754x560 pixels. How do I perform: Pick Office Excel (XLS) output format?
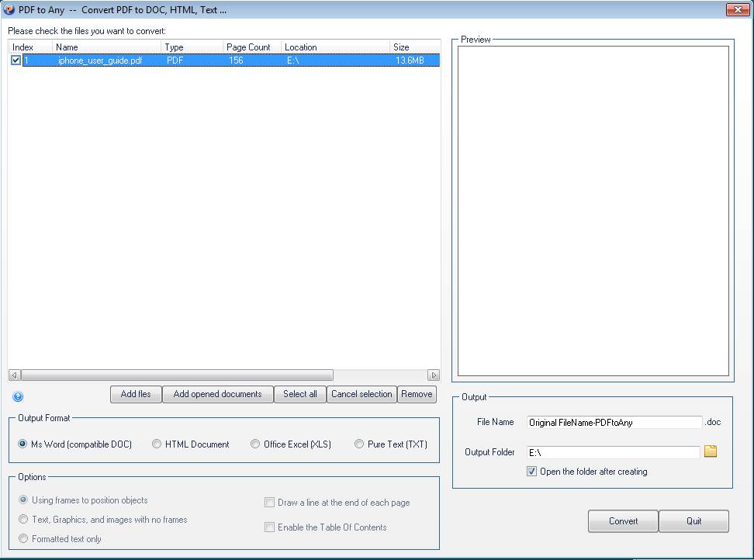point(254,444)
